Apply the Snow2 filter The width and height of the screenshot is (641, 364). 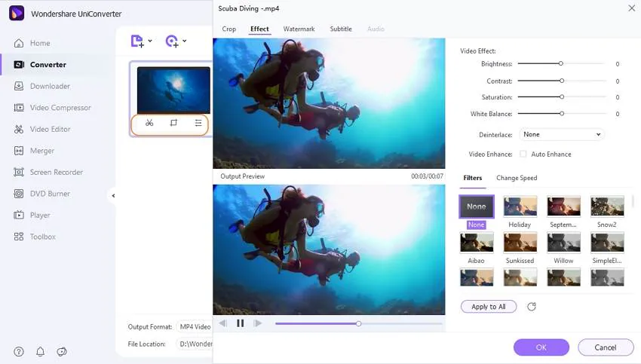click(608, 206)
